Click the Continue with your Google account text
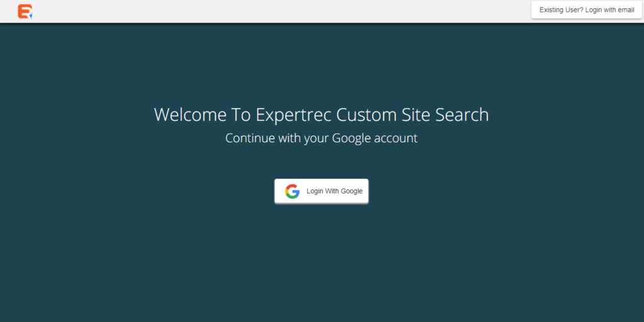Viewport: 644px width, 322px height. pyautogui.click(x=321, y=138)
